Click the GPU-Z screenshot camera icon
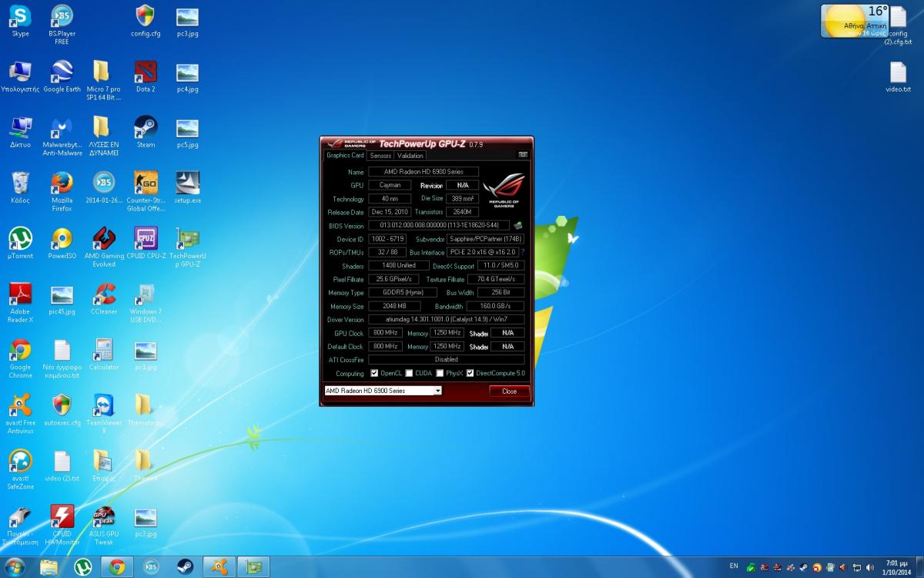The height and width of the screenshot is (578, 924). pyautogui.click(x=523, y=155)
